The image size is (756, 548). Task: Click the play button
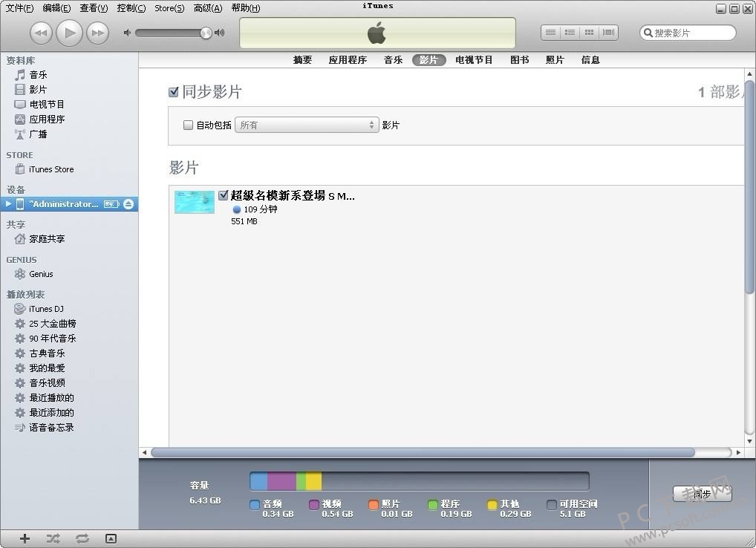69,33
